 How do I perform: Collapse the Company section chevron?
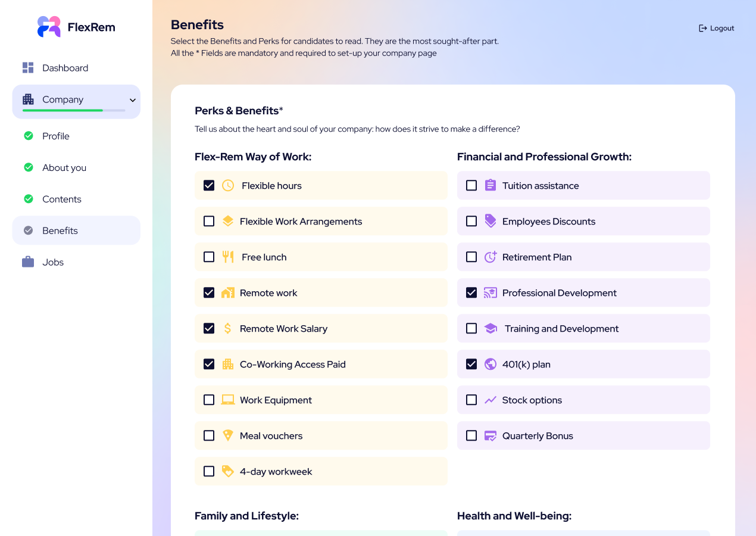[133, 100]
